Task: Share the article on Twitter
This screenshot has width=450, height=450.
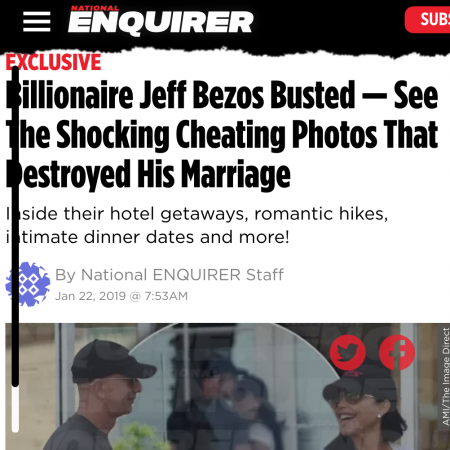Action: point(347,352)
